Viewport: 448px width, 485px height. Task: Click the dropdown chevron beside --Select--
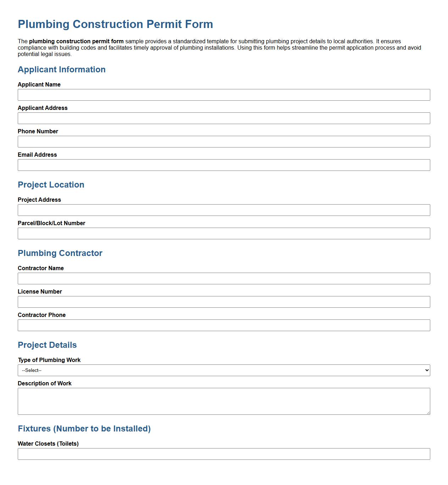427,370
